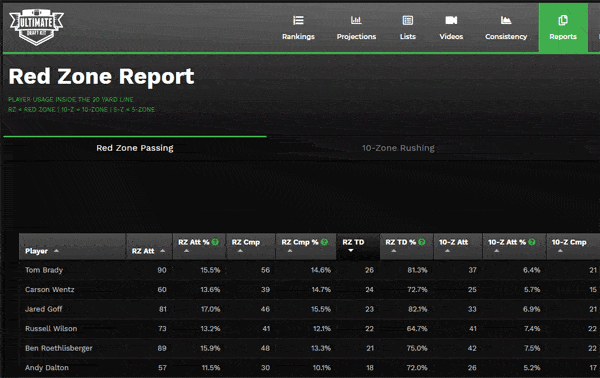Sort by RZ Cmp % column arrow
This screenshot has height=378, width=600.
pyautogui.click(x=290, y=251)
